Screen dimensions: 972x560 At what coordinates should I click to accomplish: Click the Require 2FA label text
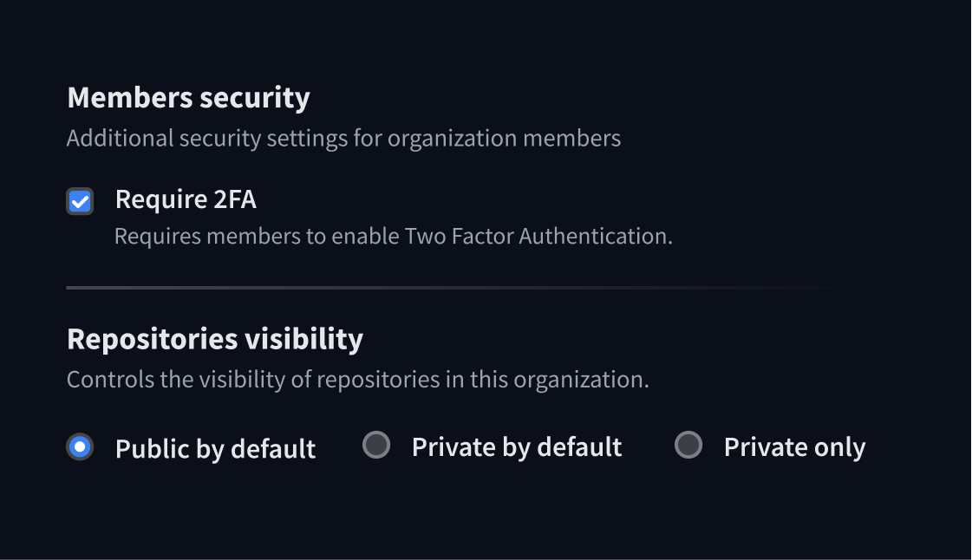pyautogui.click(x=185, y=199)
